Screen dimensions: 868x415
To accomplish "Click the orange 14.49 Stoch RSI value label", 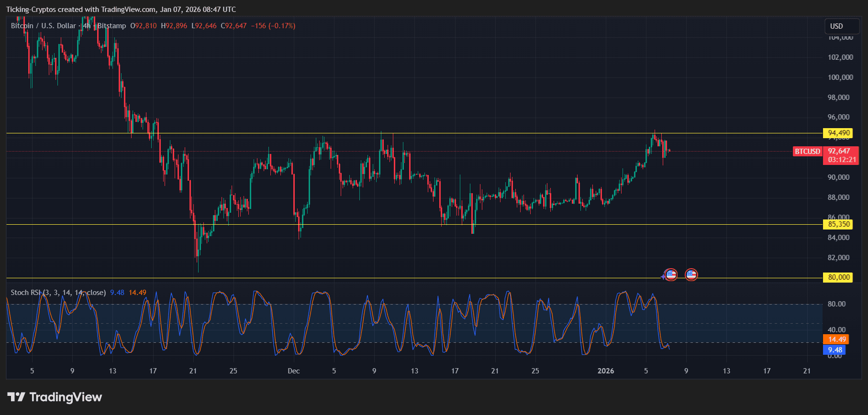I will (836, 339).
